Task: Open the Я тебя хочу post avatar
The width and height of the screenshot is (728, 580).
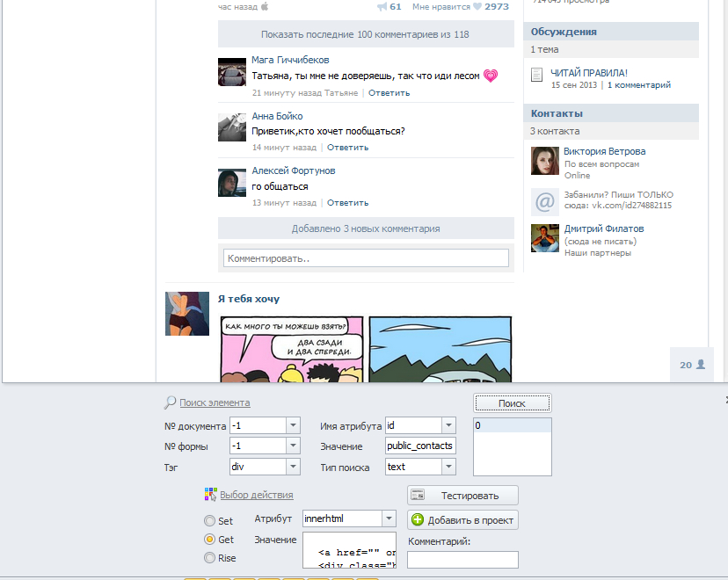Action: coord(187,314)
